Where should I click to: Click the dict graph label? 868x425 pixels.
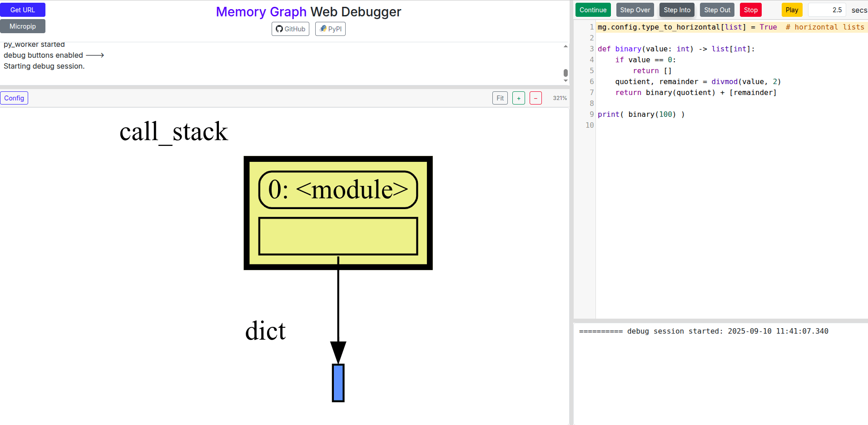265,331
